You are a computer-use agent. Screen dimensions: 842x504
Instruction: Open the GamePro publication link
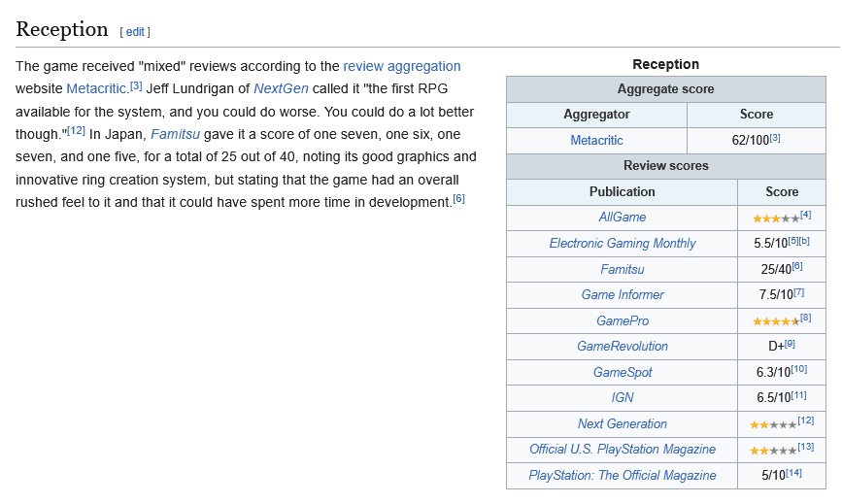click(x=622, y=320)
